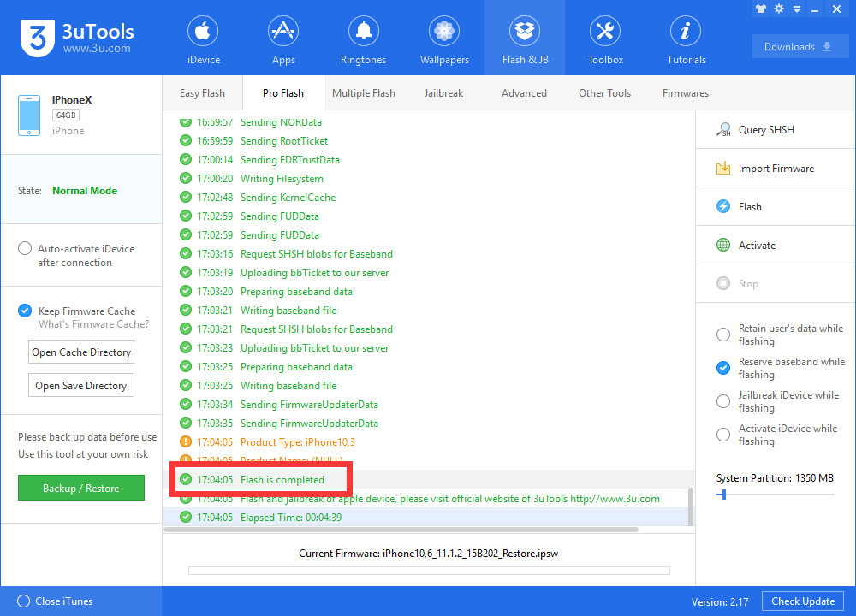Click the log's horizontal scrollbar
The height and width of the screenshot is (616, 856).
point(401,530)
